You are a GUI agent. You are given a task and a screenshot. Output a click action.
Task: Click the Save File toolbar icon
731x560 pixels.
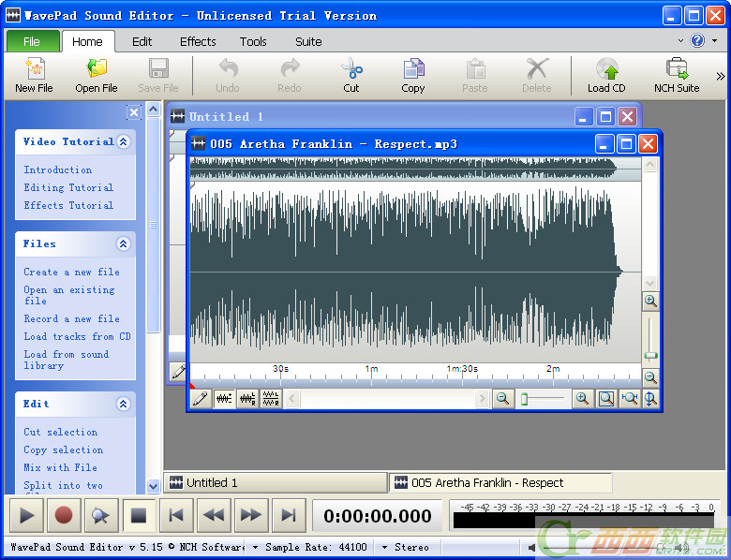point(158,76)
